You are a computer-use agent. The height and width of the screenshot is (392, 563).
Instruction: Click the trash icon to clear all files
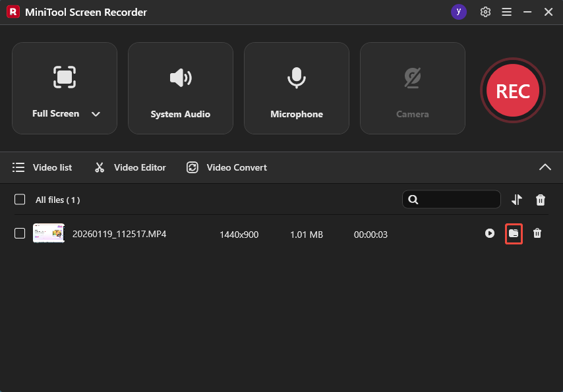click(540, 199)
